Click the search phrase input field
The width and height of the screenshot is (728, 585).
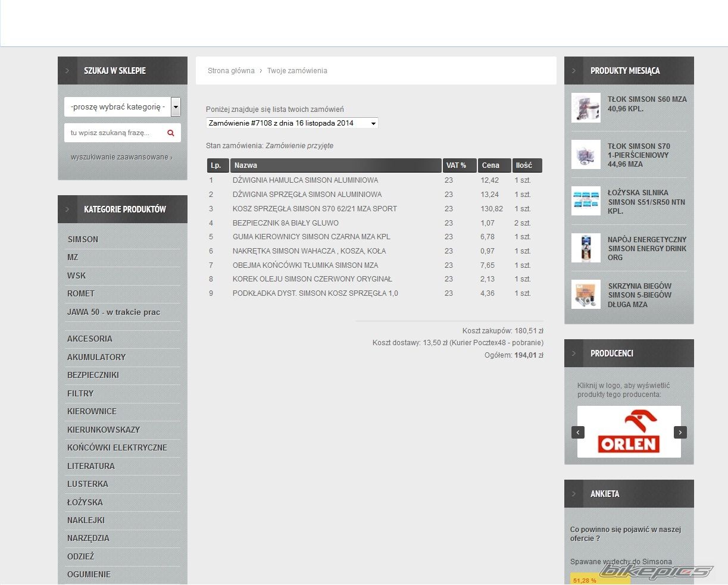pyautogui.click(x=113, y=133)
